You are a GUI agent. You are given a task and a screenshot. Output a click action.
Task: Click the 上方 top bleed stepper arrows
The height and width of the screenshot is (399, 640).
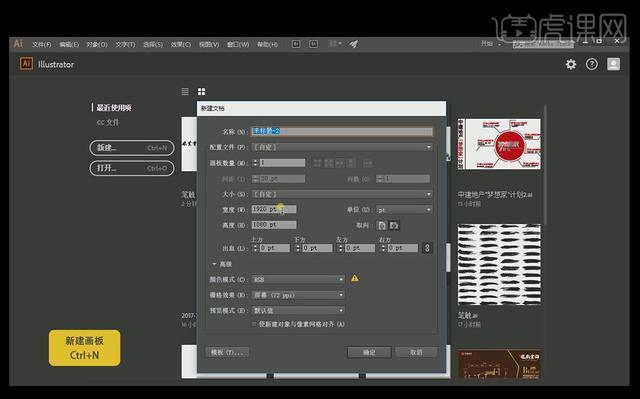255,248
